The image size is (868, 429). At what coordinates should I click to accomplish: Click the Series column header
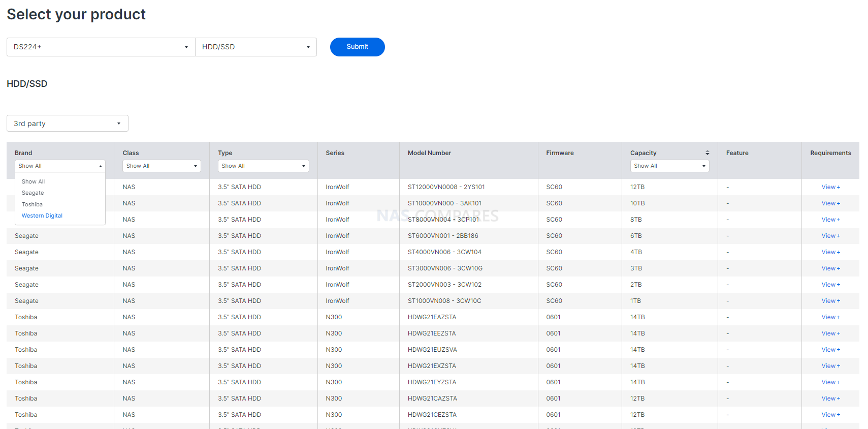point(335,153)
